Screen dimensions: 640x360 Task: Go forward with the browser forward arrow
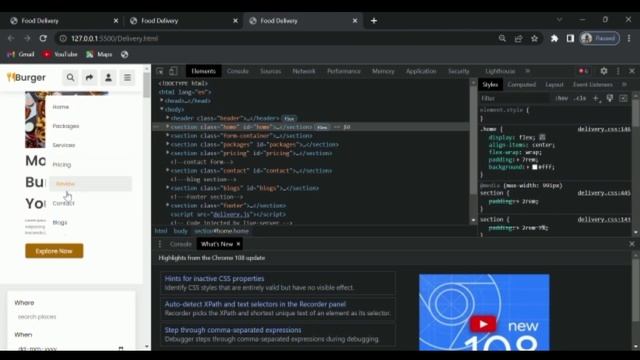coord(27,38)
